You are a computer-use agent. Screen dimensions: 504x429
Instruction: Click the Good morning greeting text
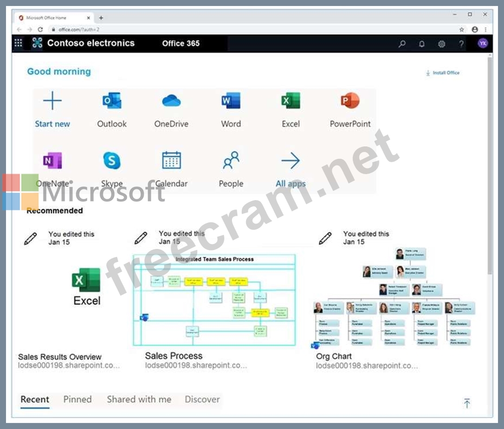point(59,72)
